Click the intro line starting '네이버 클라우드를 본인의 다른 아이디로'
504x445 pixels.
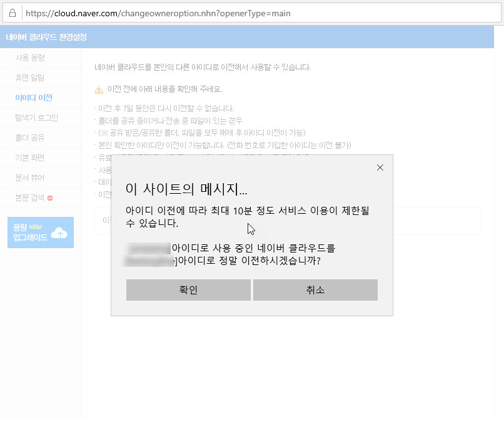[x=203, y=67]
